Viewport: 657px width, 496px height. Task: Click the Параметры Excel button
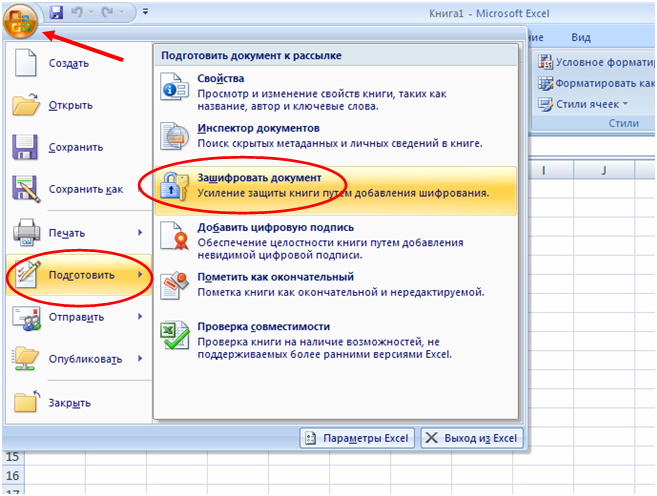click(357, 438)
